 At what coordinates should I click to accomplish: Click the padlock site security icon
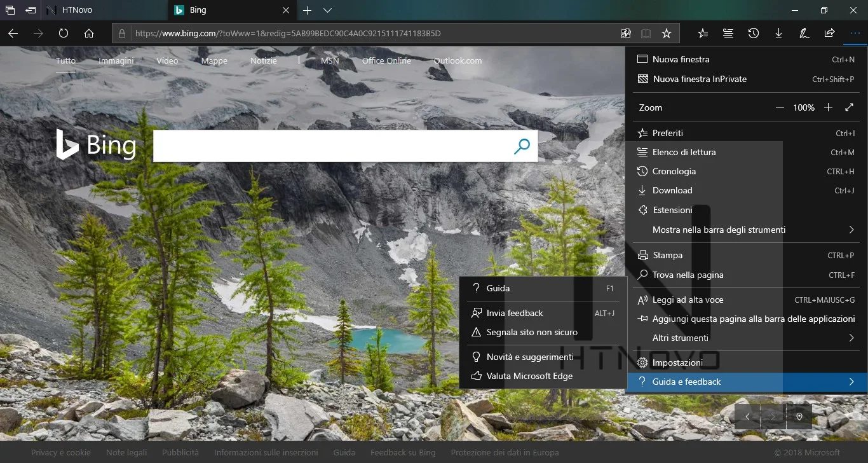pyautogui.click(x=123, y=33)
